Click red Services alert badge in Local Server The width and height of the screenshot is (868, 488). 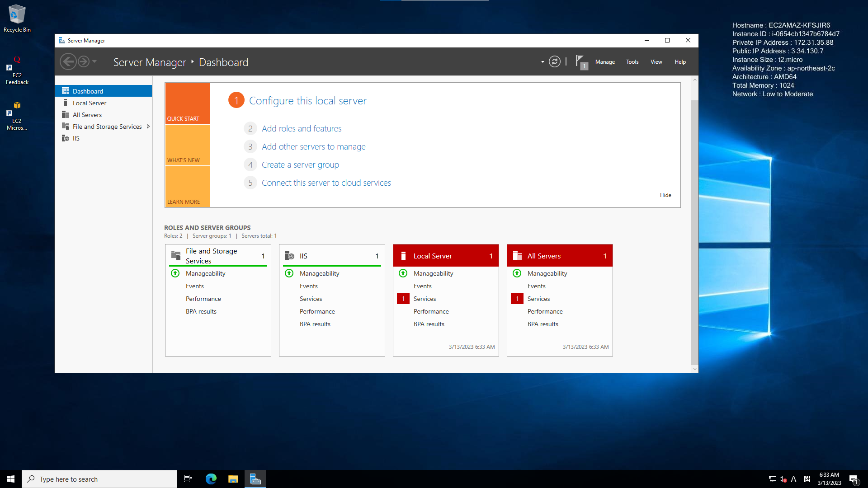403,299
